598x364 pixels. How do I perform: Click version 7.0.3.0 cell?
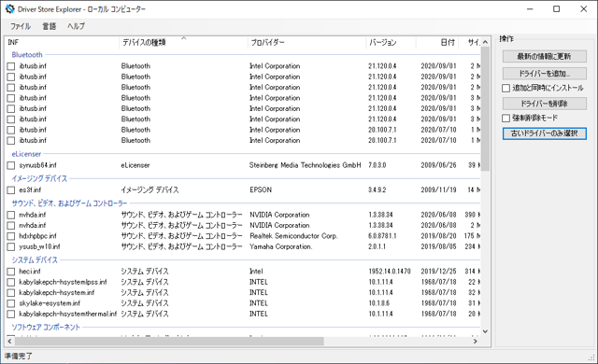[x=377, y=165]
